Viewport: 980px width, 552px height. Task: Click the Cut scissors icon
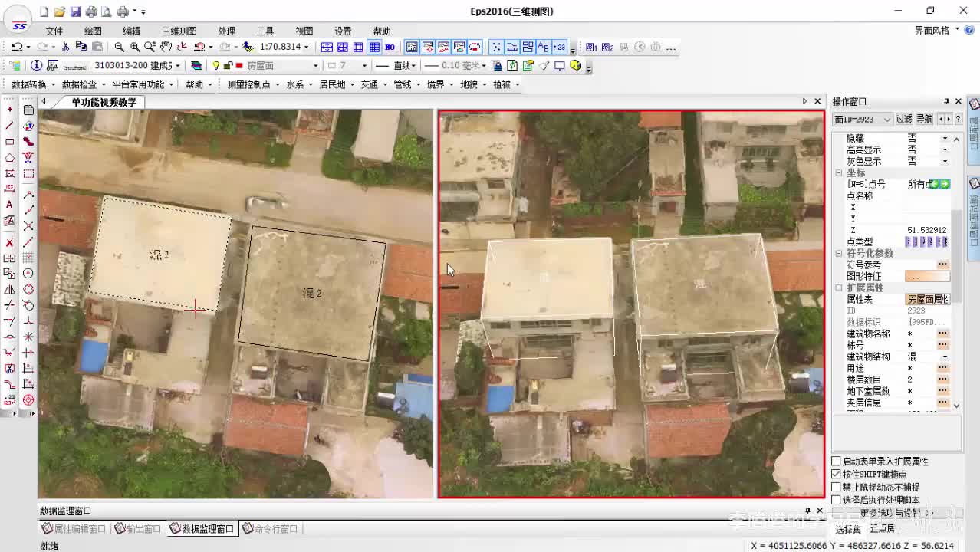tap(65, 47)
